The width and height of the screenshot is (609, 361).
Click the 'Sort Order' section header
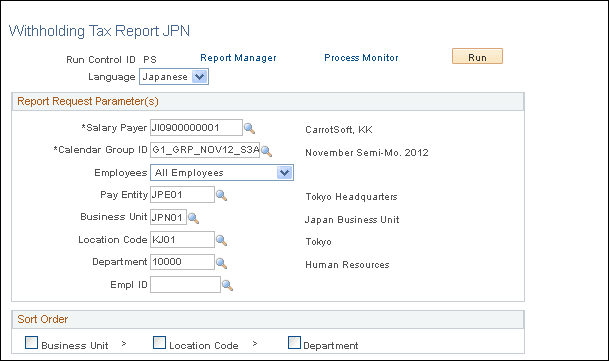click(x=43, y=319)
